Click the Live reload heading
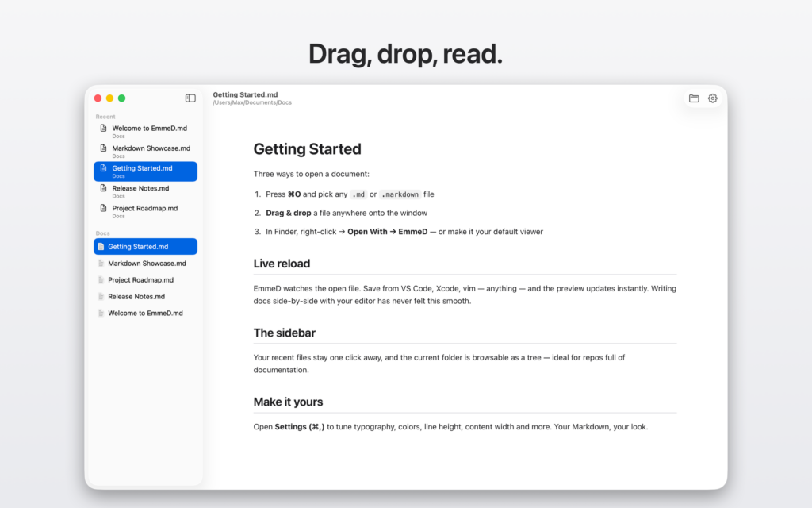The height and width of the screenshot is (508, 812). (282, 264)
